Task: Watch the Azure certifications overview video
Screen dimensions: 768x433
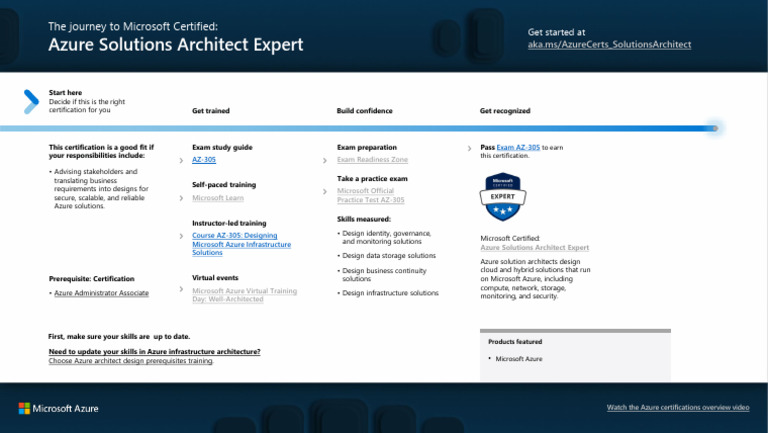Action: (x=678, y=408)
